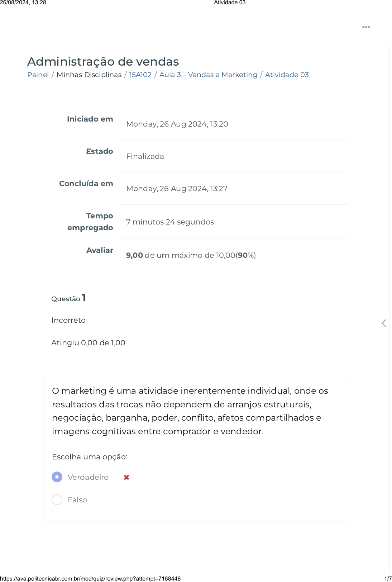The height and width of the screenshot is (582, 392).
Task: Click the Falso answer label text
Action: [x=77, y=500]
